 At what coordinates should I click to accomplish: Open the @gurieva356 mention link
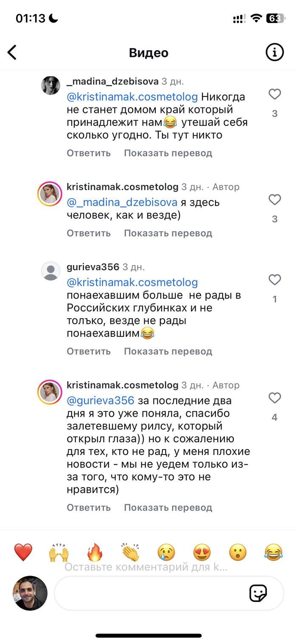101,400
